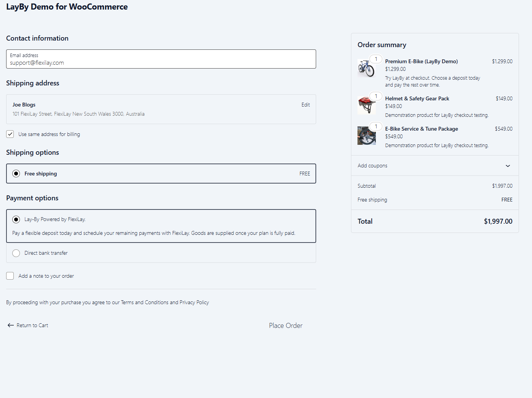Click quantity badge on E-Bike Service image

click(376, 126)
